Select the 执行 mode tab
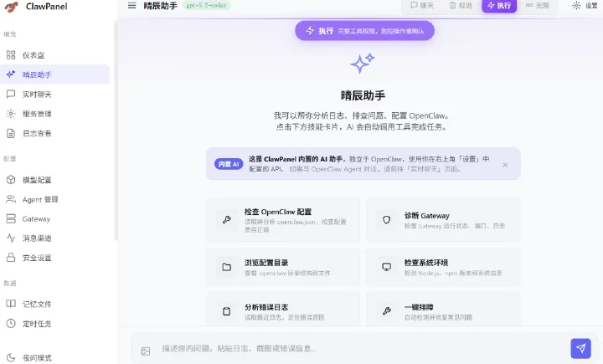Viewport: 603px width, 364px height. pyautogui.click(x=499, y=5)
